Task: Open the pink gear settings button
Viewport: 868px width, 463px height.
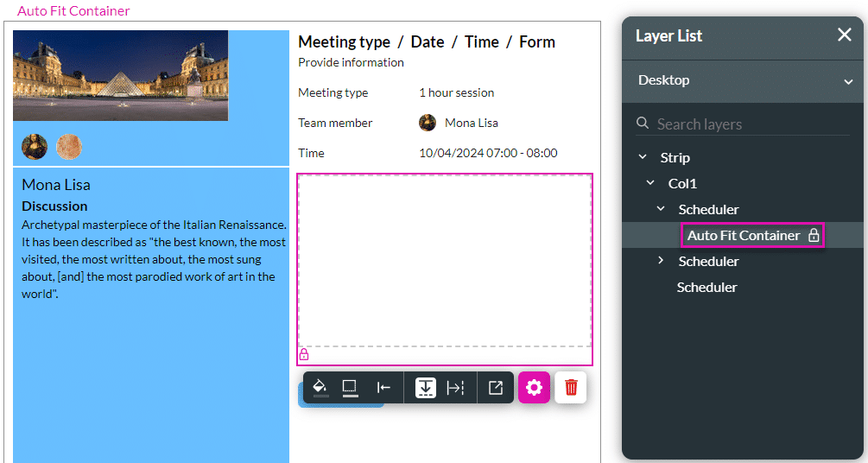Action: point(534,388)
